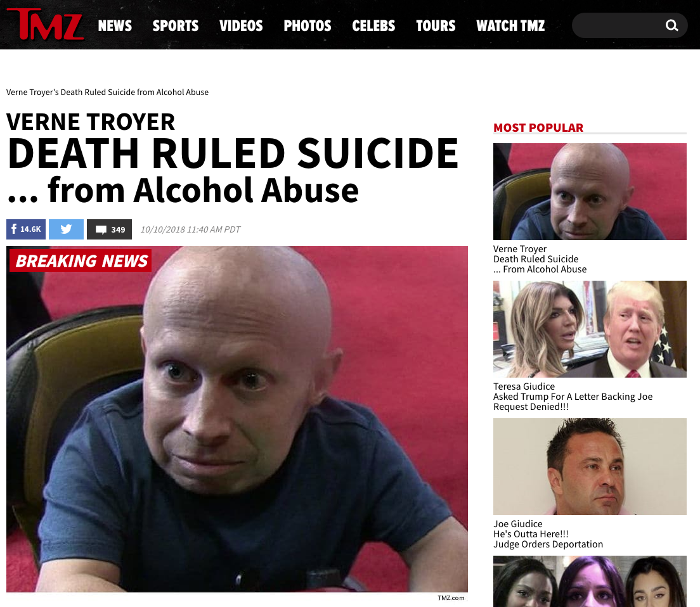The height and width of the screenshot is (607, 700).
Task: Read Joe Giudice deportation story
Action: [x=548, y=534]
